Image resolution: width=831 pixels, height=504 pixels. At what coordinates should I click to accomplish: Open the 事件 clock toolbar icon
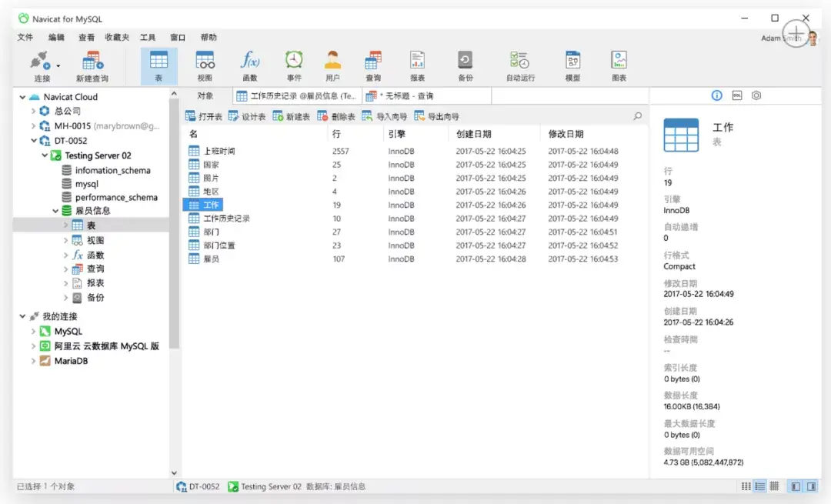click(x=294, y=66)
